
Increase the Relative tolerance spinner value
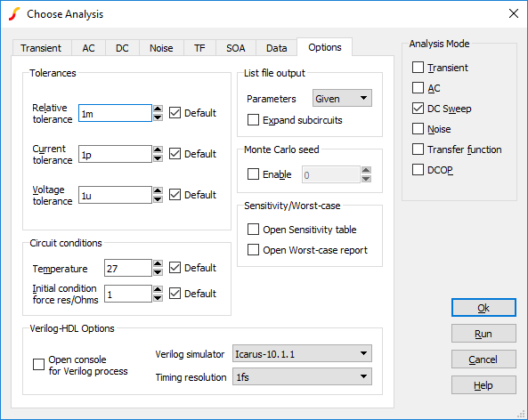pyautogui.click(x=158, y=109)
